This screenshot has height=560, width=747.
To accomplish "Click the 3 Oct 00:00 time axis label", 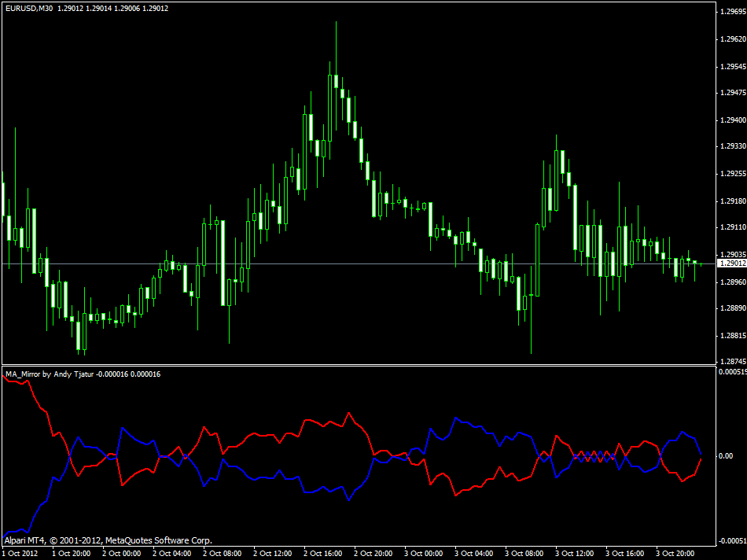I will click(423, 553).
